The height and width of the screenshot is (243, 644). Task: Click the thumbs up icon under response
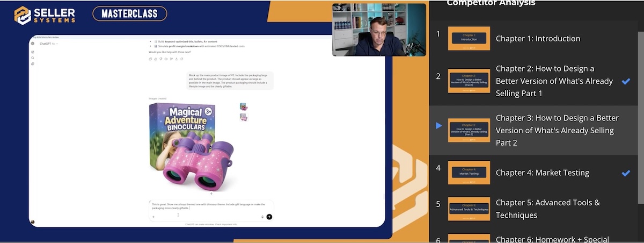click(156, 59)
